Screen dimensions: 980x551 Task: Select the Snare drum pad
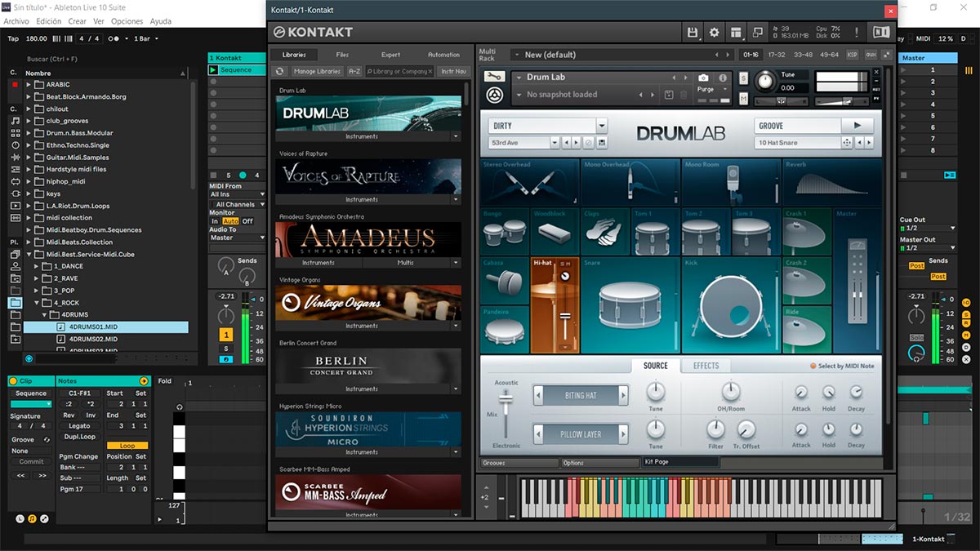point(630,305)
